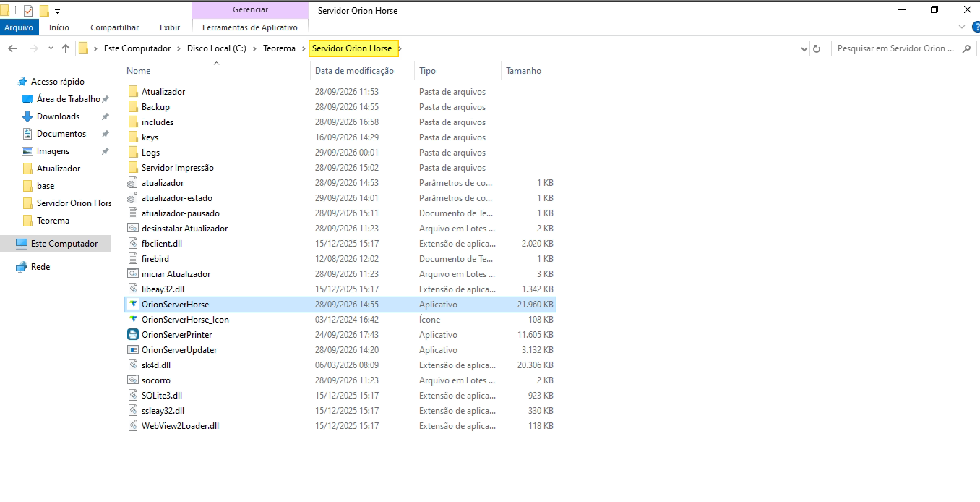980x502 pixels.
Task: Select the Servidor Impressão folder name
Action: (x=178, y=168)
